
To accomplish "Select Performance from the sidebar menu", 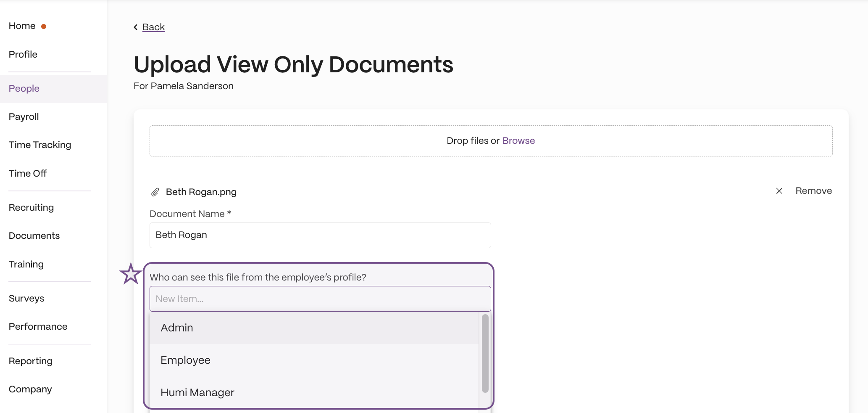I will click(x=38, y=326).
